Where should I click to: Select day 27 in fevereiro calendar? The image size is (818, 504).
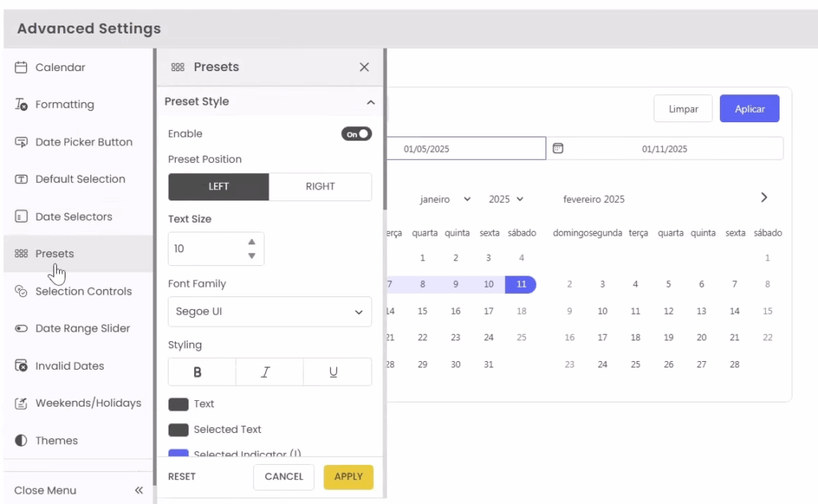tap(701, 364)
